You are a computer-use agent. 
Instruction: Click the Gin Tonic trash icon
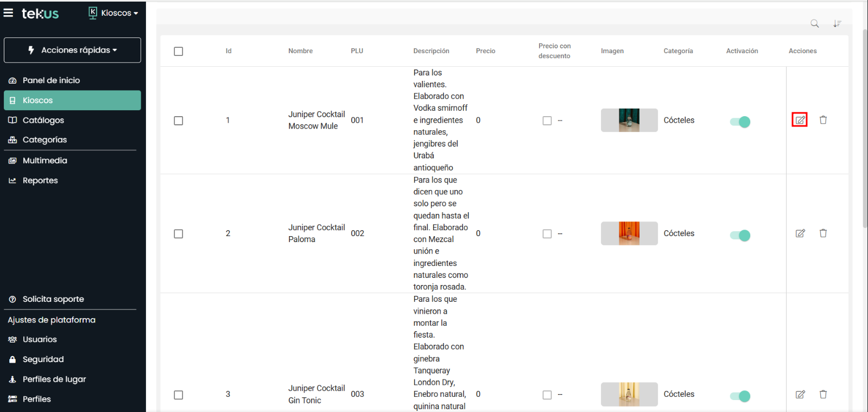point(823,395)
